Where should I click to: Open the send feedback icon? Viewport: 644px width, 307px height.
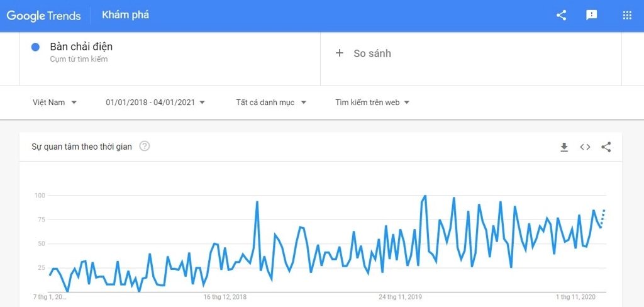pos(591,16)
